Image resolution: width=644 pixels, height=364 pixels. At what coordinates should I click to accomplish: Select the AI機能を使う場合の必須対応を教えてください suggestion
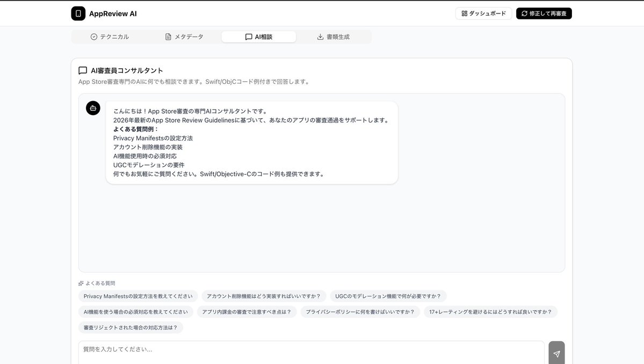[x=136, y=312]
